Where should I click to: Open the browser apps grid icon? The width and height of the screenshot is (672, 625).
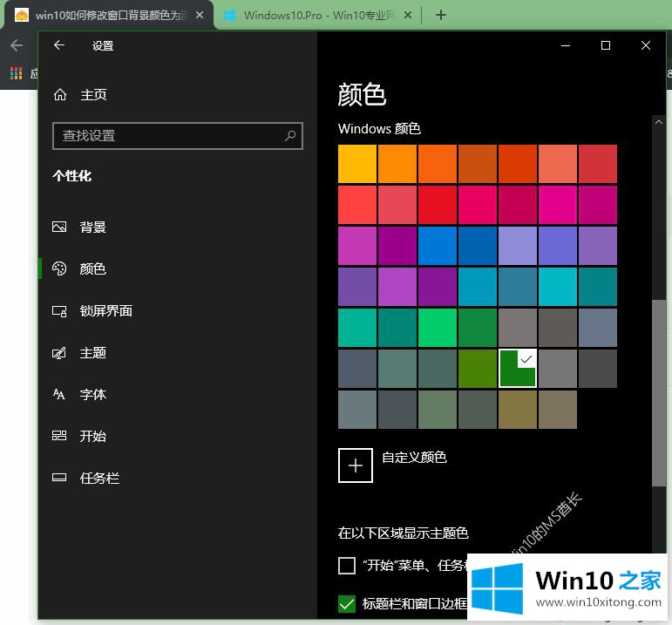tap(17, 73)
